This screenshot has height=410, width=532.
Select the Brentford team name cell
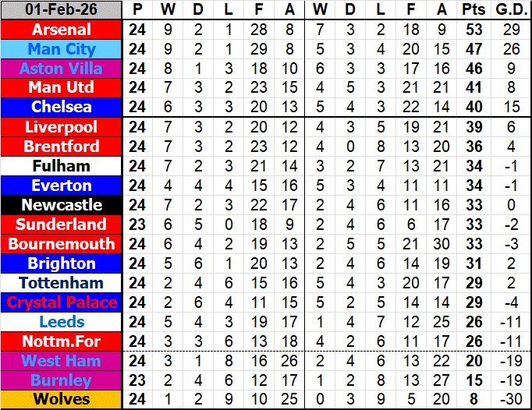coord(62,147)
